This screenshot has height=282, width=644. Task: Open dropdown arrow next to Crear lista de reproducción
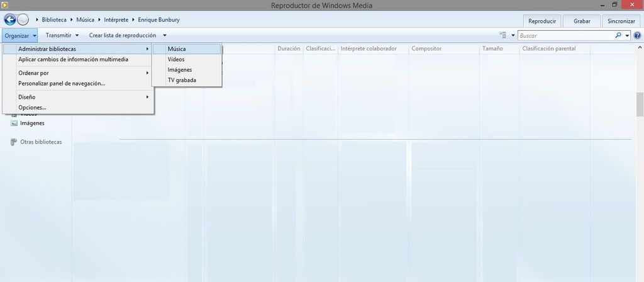[164, 35]
